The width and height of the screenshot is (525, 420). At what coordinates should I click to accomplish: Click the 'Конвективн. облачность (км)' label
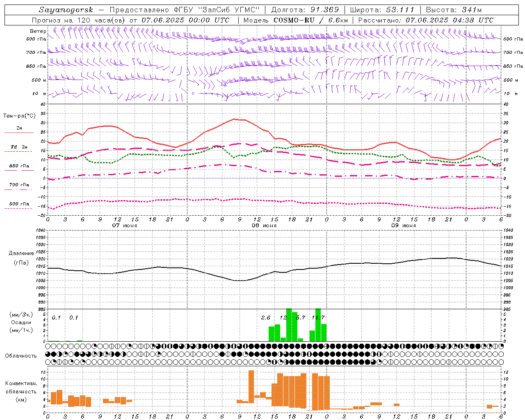21,391
